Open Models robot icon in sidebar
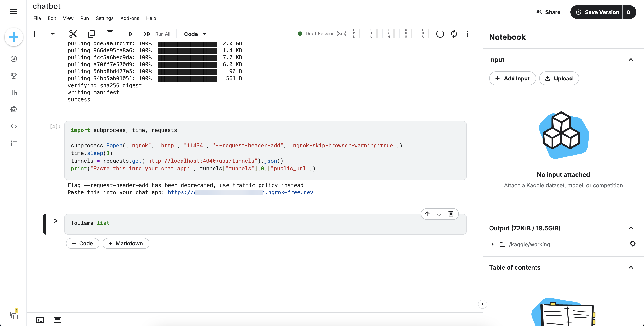This screenshot has width=644, height=326. pyautogui.click(x=14, y=109)
